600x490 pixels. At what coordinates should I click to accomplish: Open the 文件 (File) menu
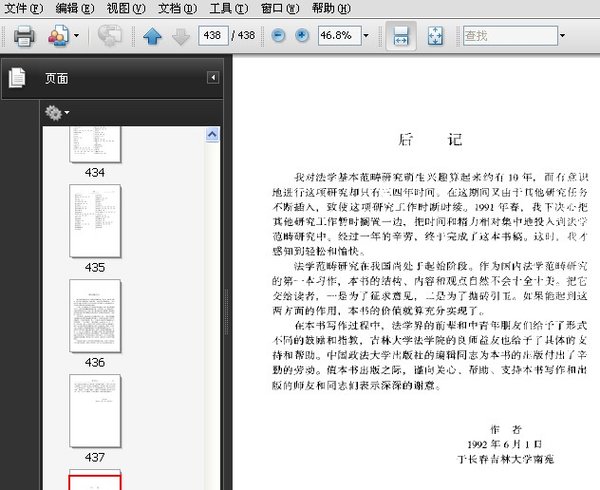pos(23,8)
